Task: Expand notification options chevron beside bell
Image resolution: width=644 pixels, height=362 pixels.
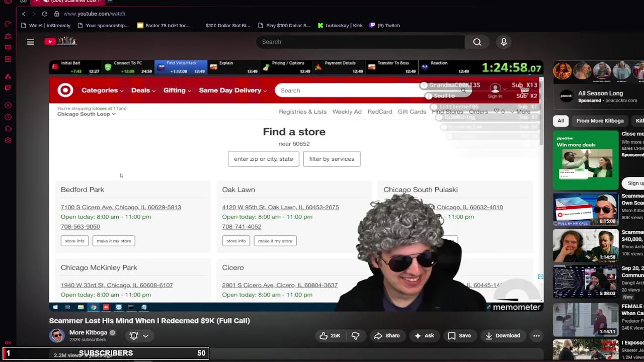Action: [x=145, y=335]
